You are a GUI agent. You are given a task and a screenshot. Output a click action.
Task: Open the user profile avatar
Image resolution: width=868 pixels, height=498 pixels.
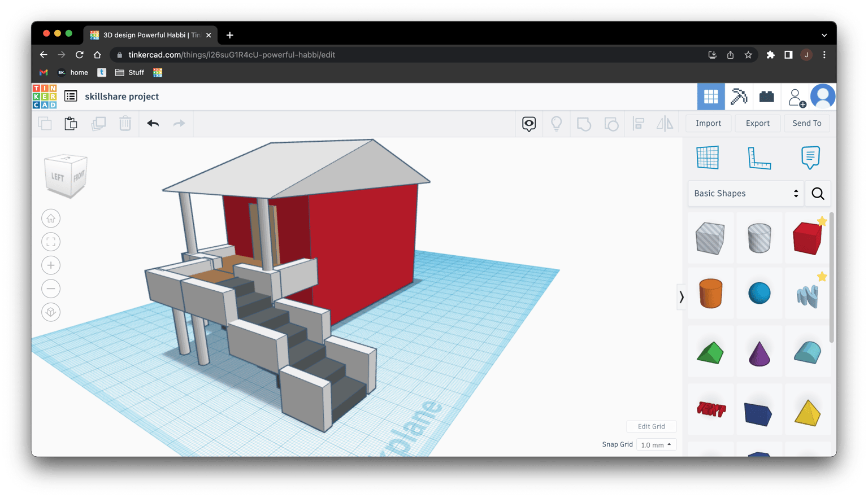coord(823,97)
